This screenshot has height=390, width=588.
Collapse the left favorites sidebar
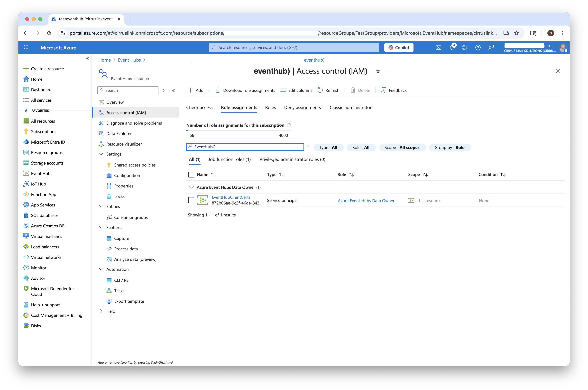87,59
